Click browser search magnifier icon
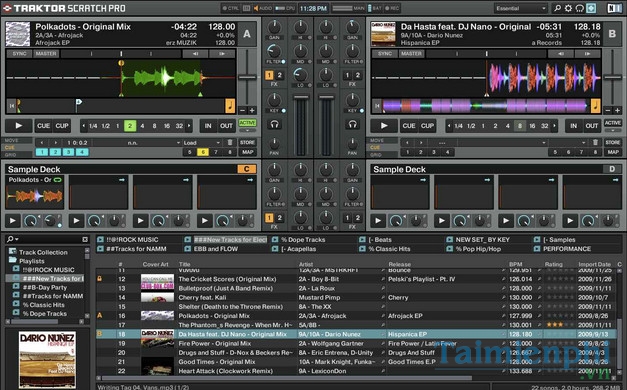Screen dimensions: 627x390 10,239
